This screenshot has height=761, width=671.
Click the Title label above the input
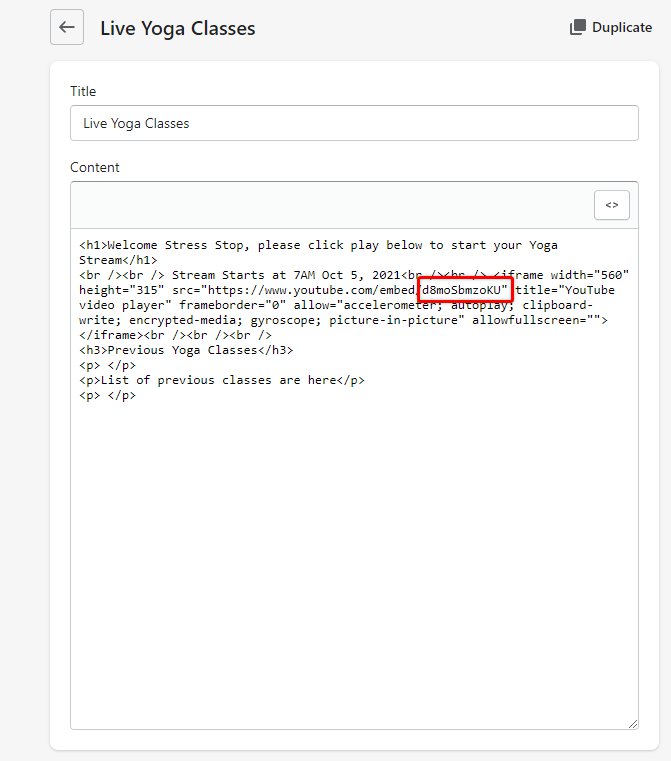coord(83,91)
